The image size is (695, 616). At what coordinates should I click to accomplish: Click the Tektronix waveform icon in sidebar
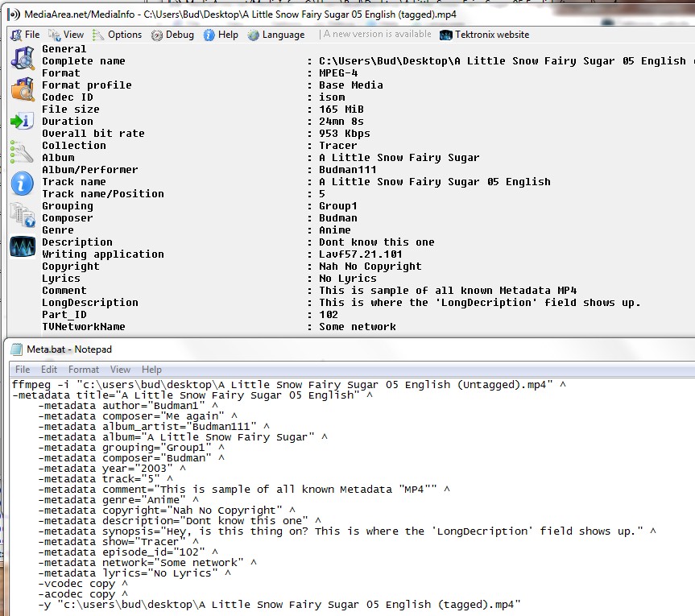[23, 246]
